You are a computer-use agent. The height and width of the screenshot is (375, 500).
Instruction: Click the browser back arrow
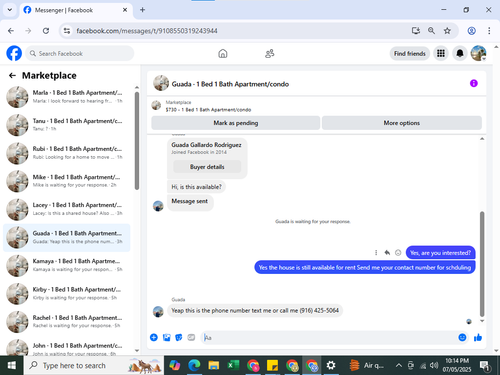pos(11,31)
